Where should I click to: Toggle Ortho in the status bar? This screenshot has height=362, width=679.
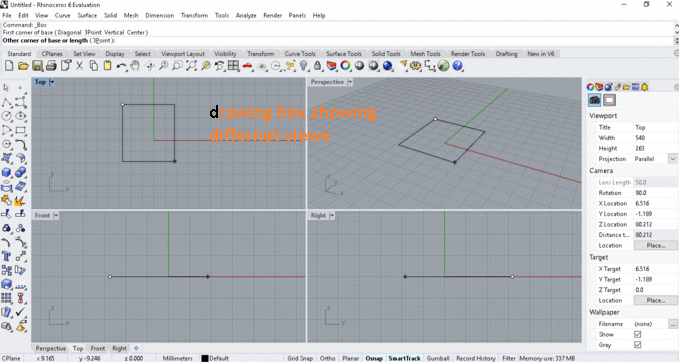point(327,358)
